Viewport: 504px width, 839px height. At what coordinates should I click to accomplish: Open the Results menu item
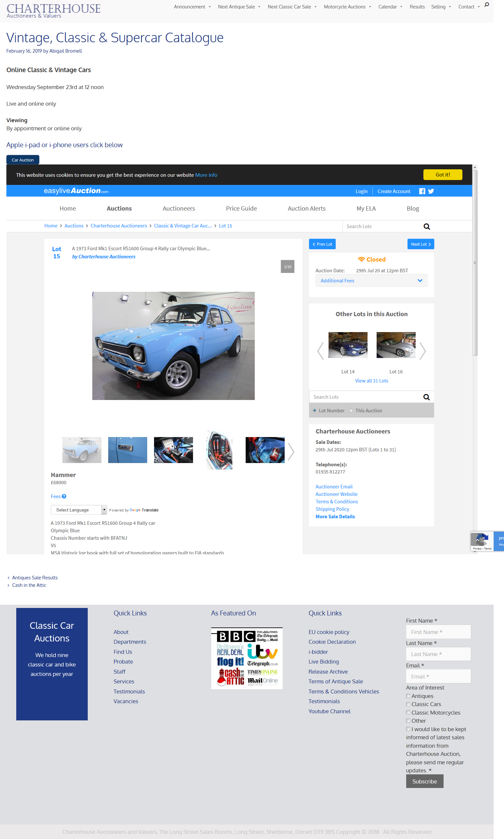click(417, 7)
